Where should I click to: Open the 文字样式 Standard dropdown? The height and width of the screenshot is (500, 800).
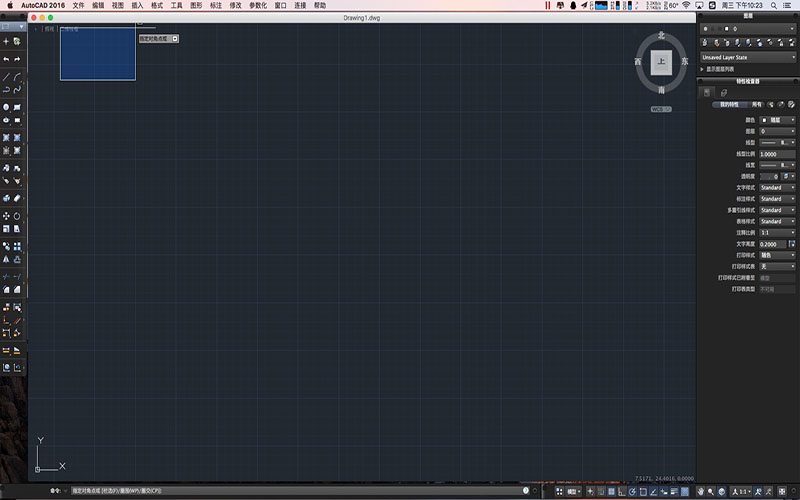pyautogui.click(x=777, y=187)
